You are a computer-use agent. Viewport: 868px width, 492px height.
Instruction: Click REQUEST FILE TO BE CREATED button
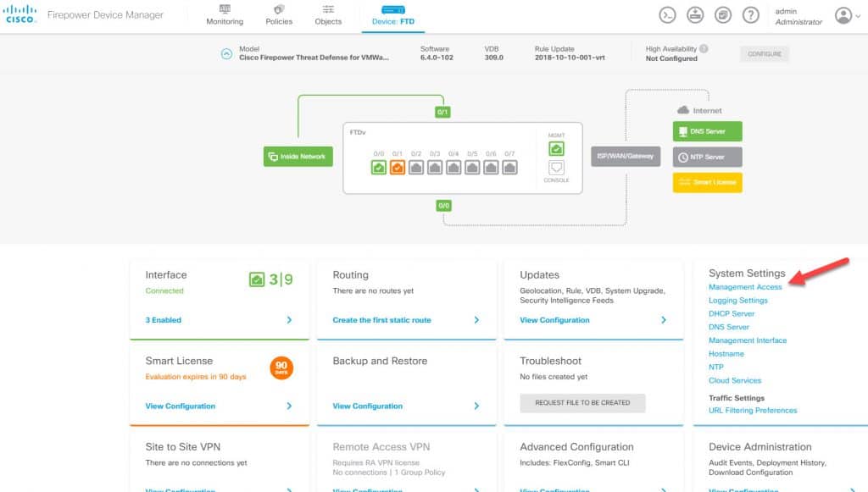point(582,403)
